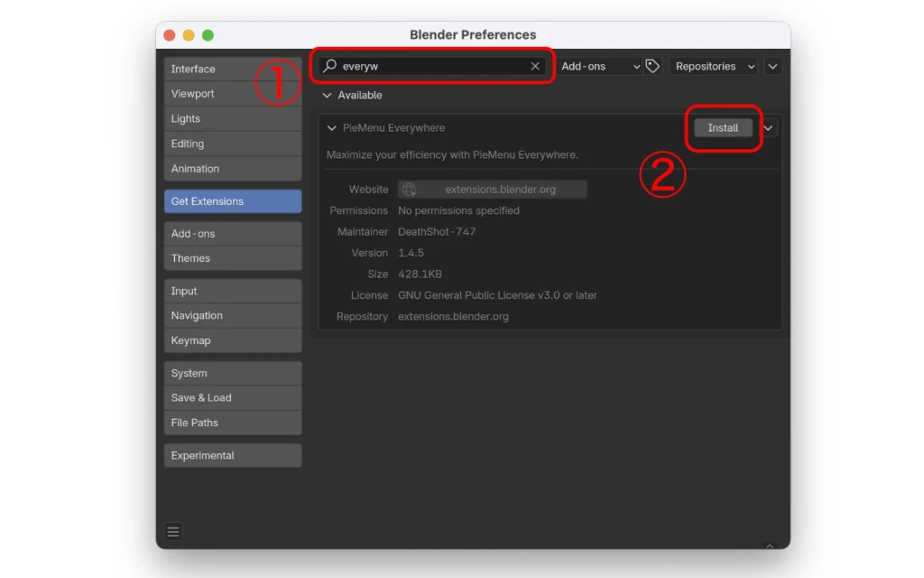The width and height of the screenshot is (924, 578).
Task: Click version value 1.4.5
Action: coord(411,253)
